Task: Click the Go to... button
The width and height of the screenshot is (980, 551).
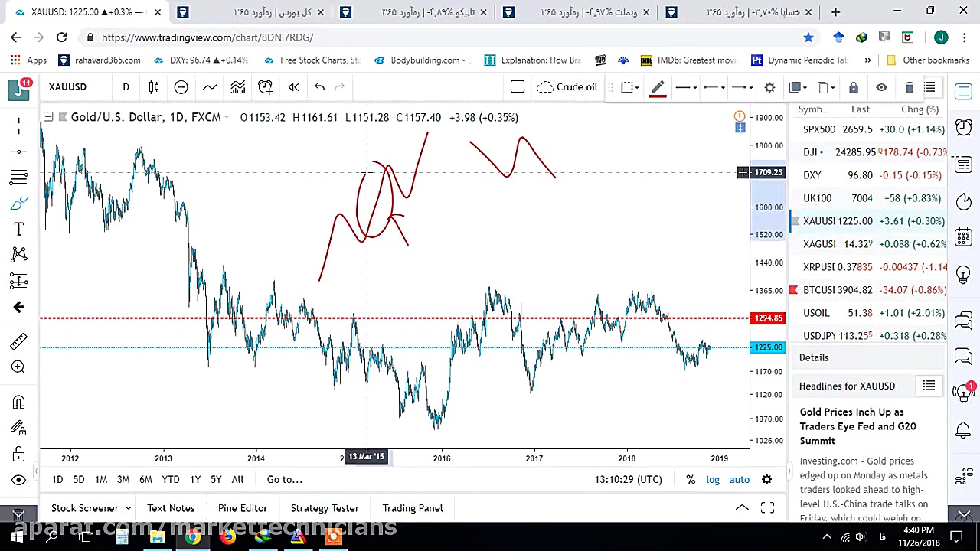Action: coord(285,480)
